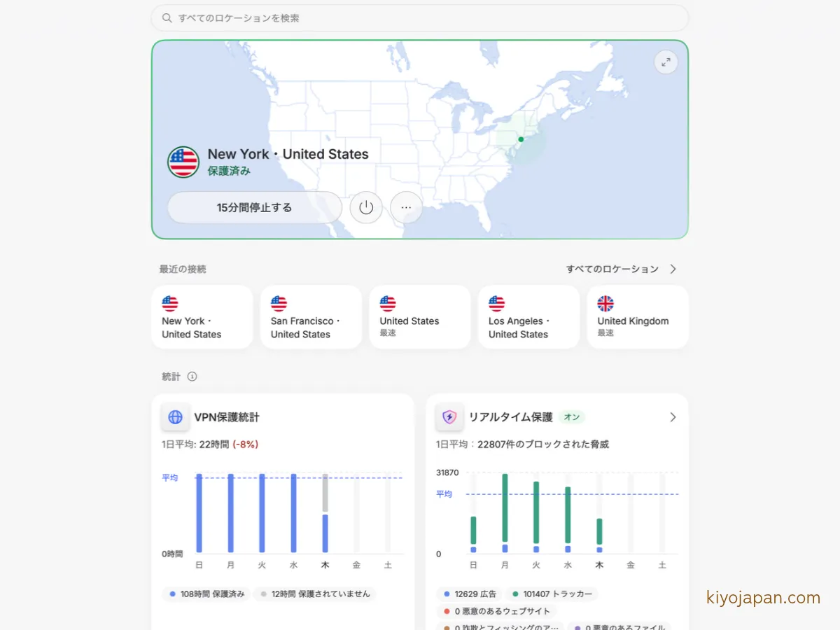Open the three-dot more options menu
840x630 pixels.
(x=406, y=207)
